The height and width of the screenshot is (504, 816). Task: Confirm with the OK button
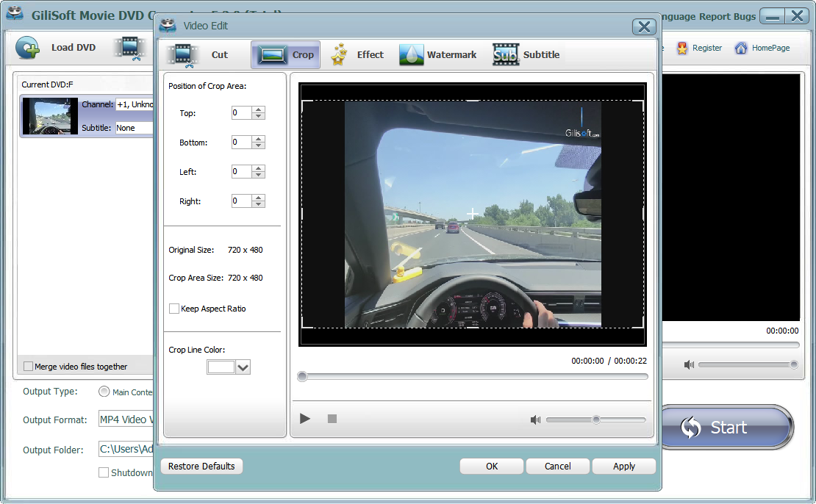pos(492,466)
